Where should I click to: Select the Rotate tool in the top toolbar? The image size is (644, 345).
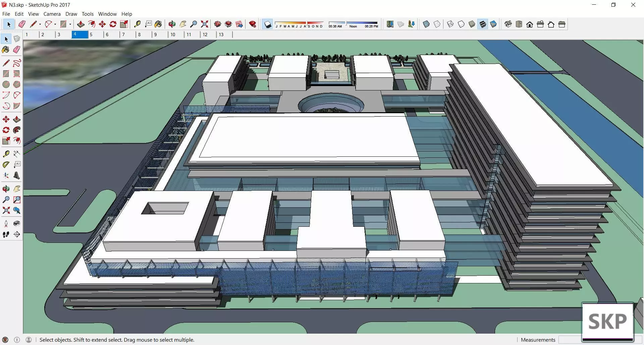point(113,24)
